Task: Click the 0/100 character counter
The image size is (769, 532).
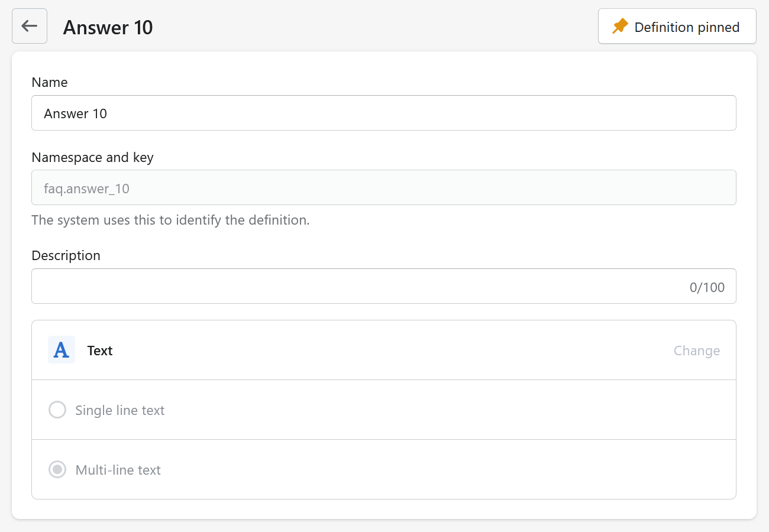Action: [x=707, y=287]
